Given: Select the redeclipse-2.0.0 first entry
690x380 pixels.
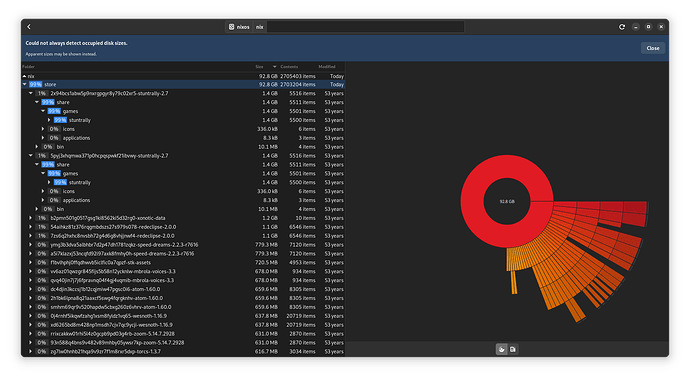Looking at the screenshot, I should [x=183, y=227].
